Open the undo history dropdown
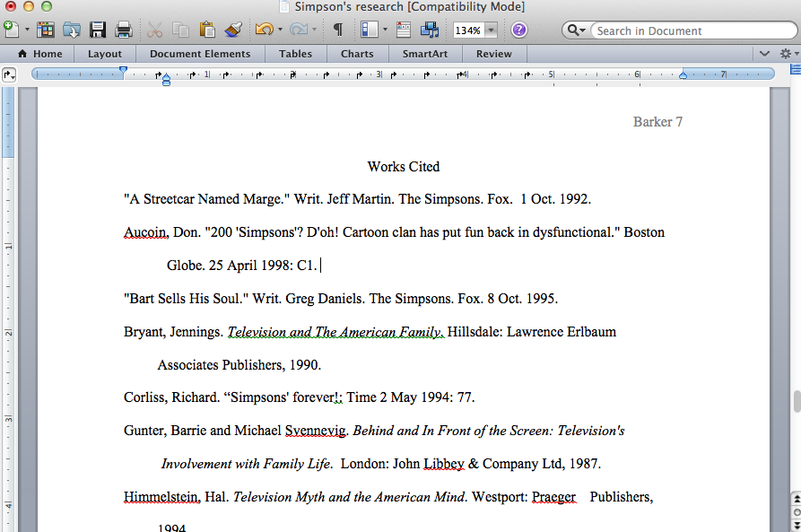 click(281, 30)
